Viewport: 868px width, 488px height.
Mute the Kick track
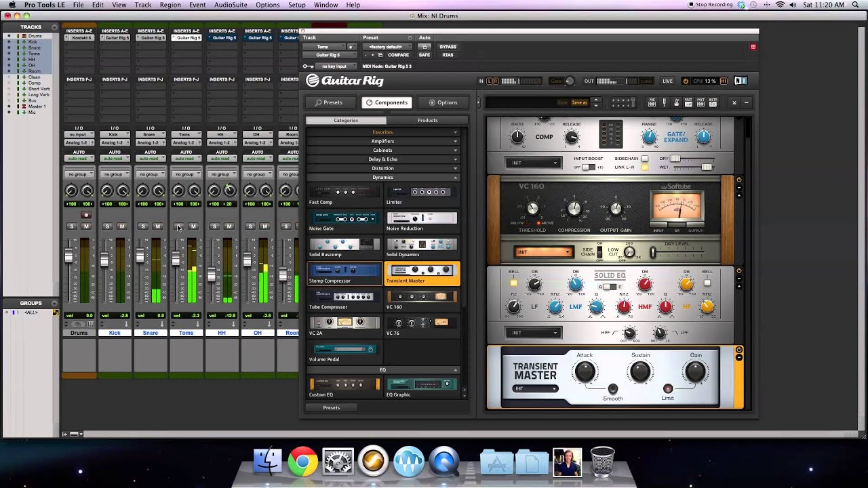click(122, 226)
